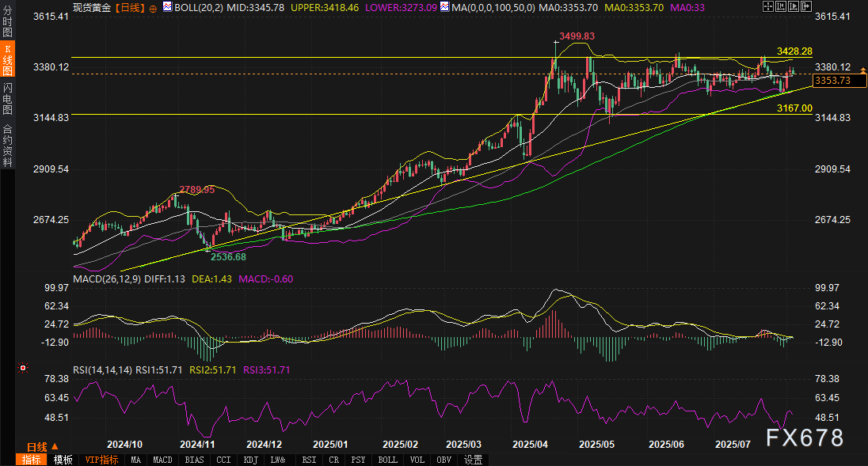The height and width of the screenshot is (466, 868).
Task: Toggle the MACD indicator button
Action: tap(162, 460)
